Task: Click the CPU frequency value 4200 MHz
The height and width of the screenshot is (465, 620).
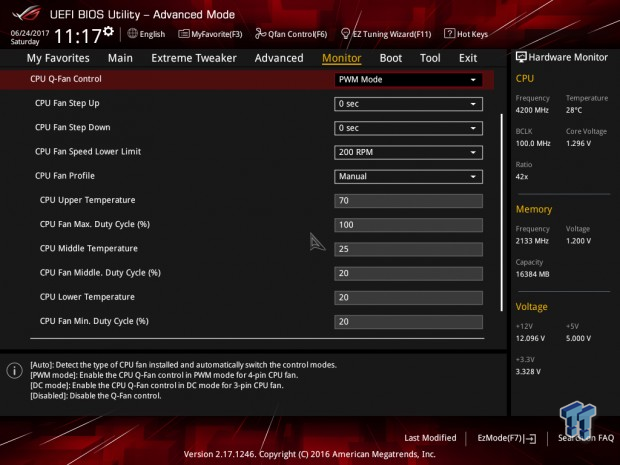Action: 532,110
